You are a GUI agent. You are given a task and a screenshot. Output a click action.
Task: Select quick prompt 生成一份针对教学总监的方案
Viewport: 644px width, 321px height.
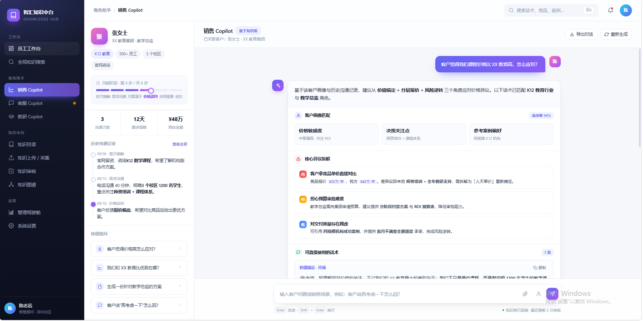click(x=139, y=286)
